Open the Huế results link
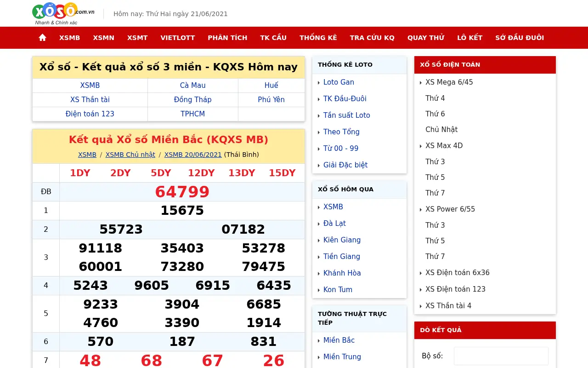This screenshot has width=588, height=368. [x=271, y=85]
